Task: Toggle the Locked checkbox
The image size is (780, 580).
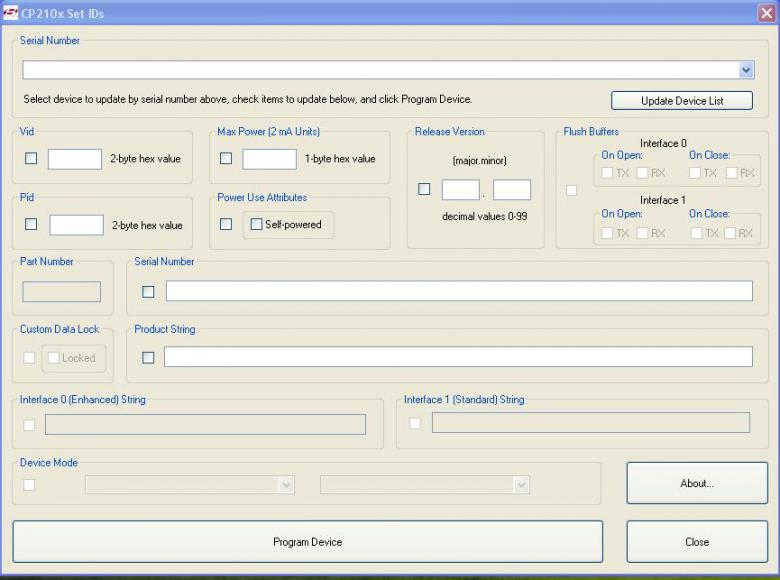Action: pyautogui.click(x=54, y=358)
